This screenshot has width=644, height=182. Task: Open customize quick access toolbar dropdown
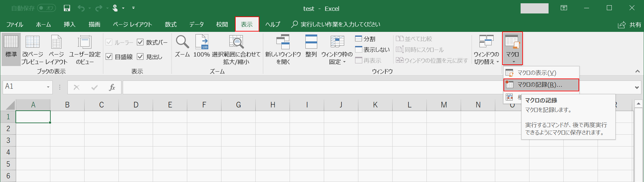pos(133,8)
